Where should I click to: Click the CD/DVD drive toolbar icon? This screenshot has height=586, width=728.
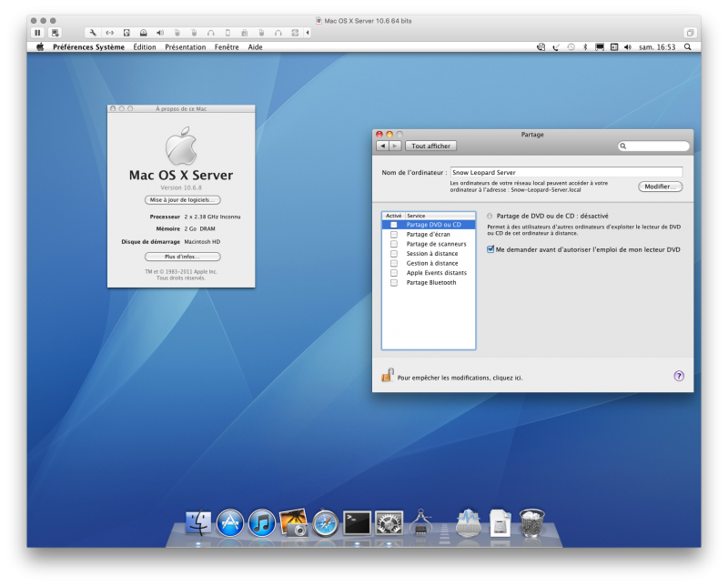point(144,33)
